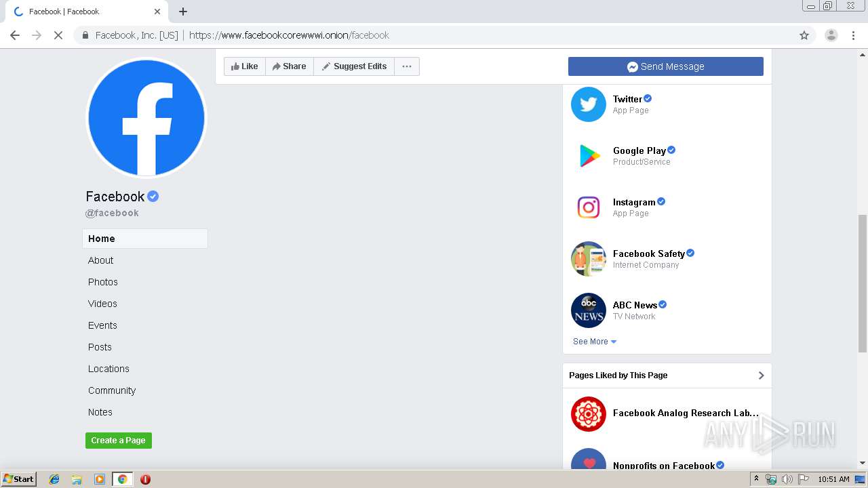Open Facebook Analog Research Lab icon
Image resolution: width=868 pixels, height=488 pixels.
click(588, 414)
